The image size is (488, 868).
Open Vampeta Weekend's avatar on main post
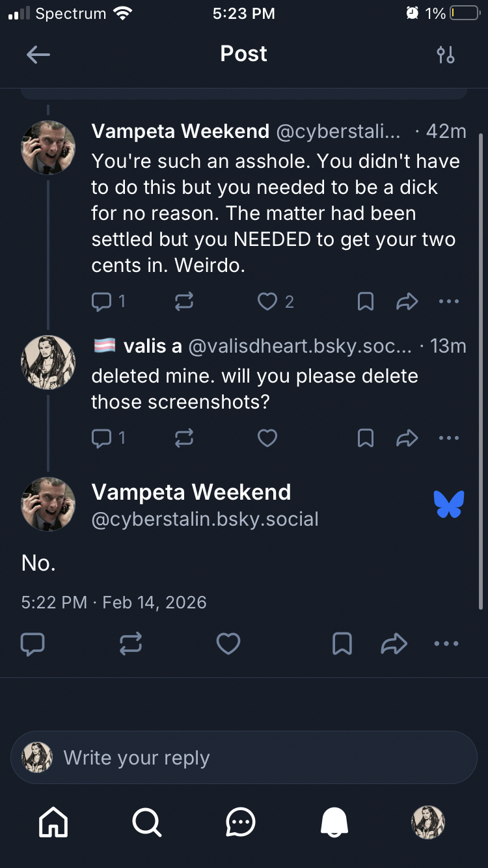click(48, 504)
